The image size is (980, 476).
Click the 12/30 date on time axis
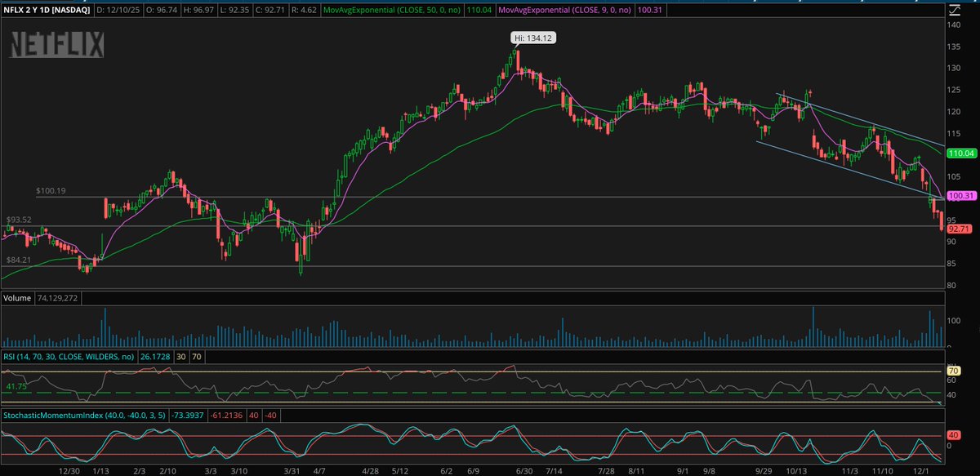(70, 471)
